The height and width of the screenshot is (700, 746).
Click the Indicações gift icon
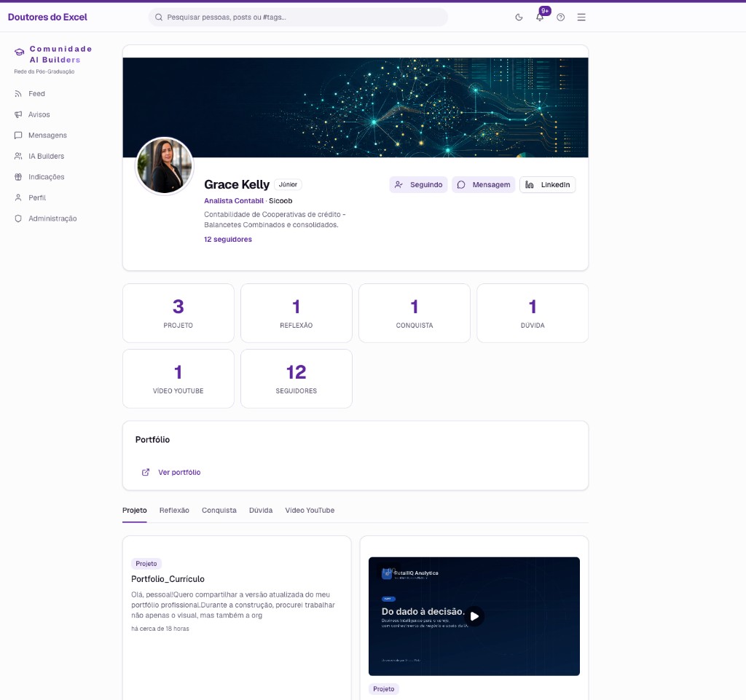[18, 177]
